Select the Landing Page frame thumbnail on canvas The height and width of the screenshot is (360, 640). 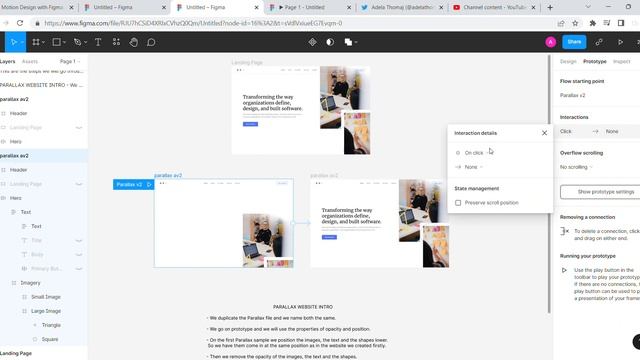(301, 110)
